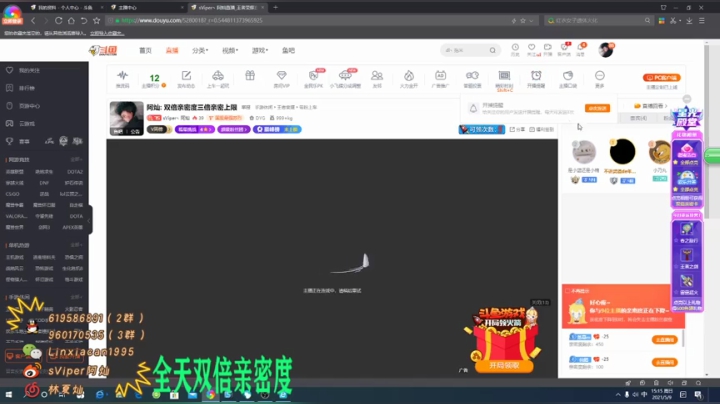Expand the 分类 category dropdown
This screenshot has width=720, height=404.
click(x=200, y=50)
